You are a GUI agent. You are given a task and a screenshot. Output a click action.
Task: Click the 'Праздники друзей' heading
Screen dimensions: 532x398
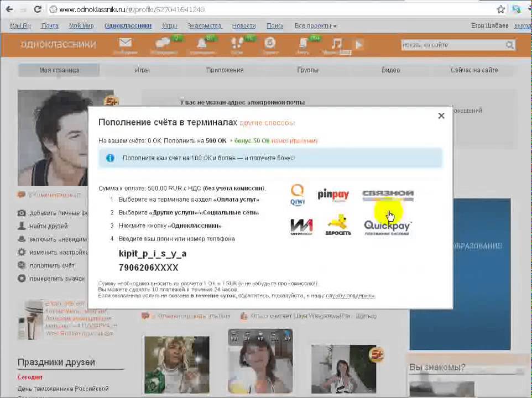(56, 362)
